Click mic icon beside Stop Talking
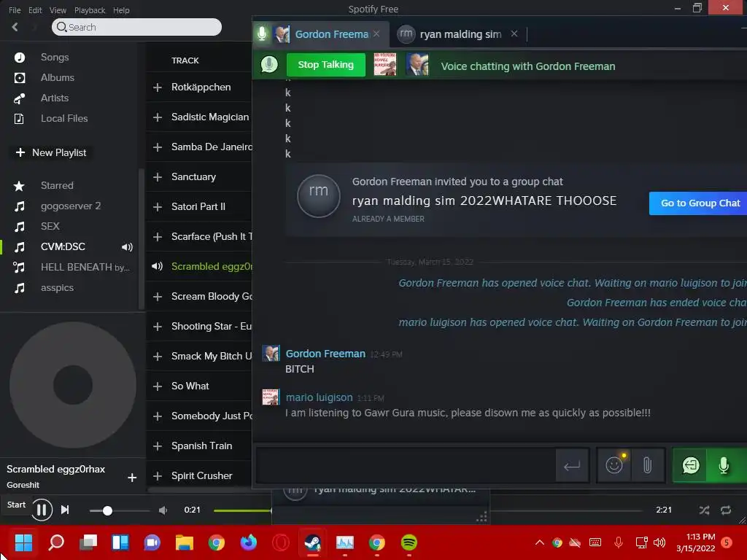This screenshot has width=747, height=560. coord(269,65)
